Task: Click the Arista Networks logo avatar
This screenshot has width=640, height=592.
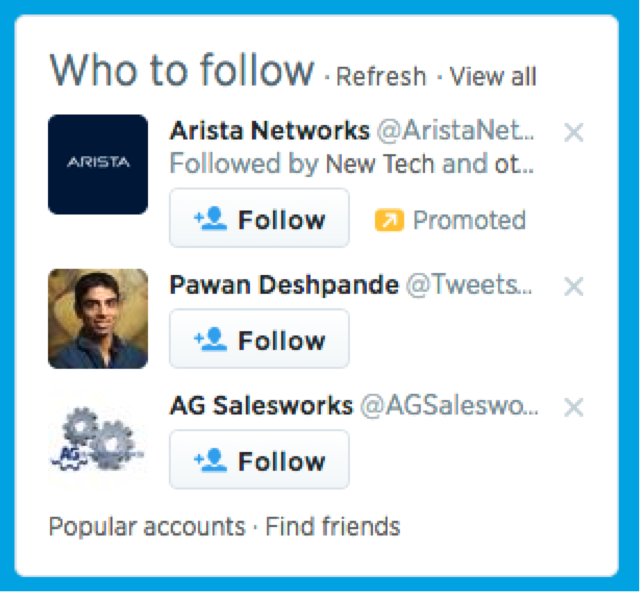Action: click(x=98, y=164)
